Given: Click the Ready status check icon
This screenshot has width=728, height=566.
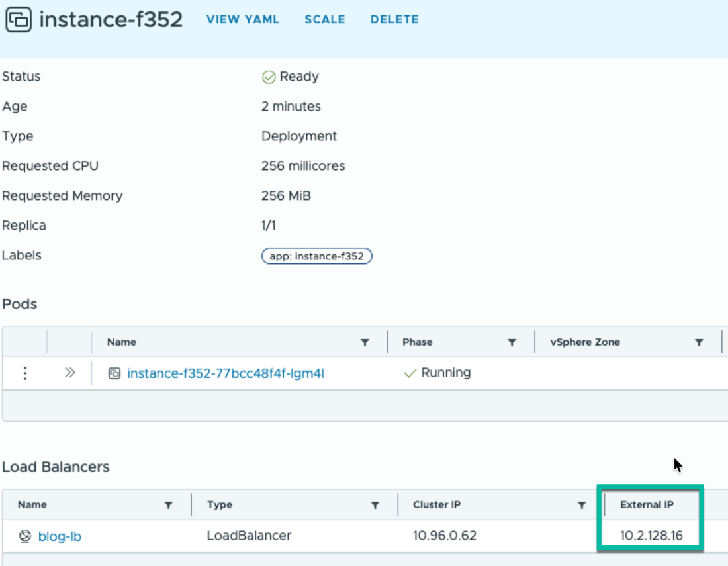Looking at the screenshot, I should 269,77.
